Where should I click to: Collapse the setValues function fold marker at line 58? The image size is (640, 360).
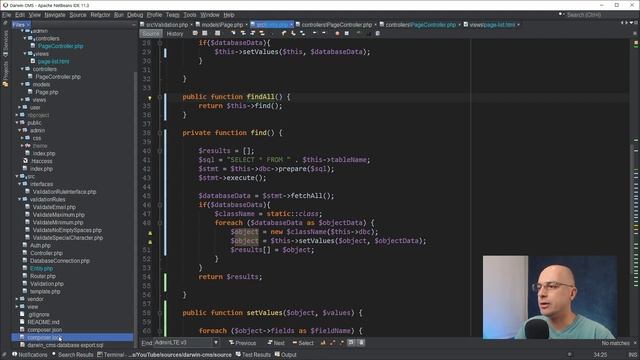pyautogui.click(x=160, y=313)
